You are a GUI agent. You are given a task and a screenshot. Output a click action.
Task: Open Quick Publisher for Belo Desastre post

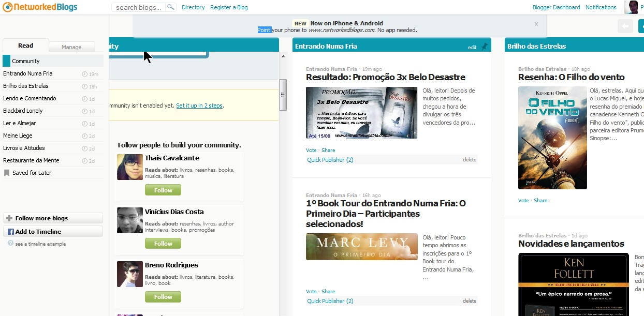330,160
